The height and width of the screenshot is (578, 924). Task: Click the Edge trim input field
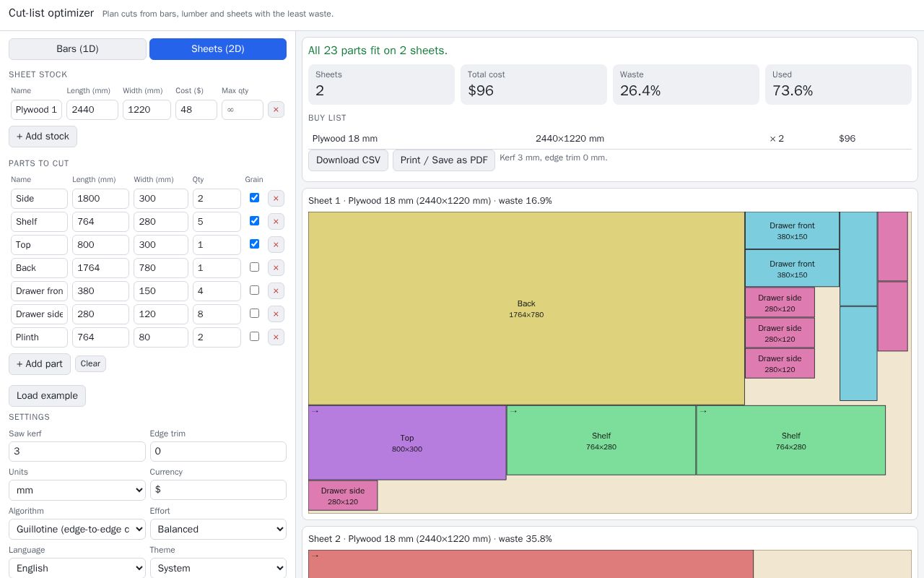pyautogui.click(x=218, y=452)
